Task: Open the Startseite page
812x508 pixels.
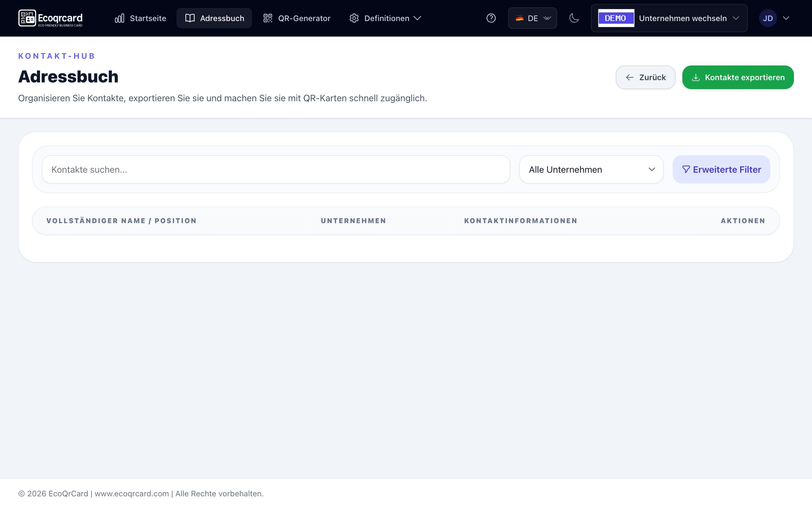Action: coord(140,18)
